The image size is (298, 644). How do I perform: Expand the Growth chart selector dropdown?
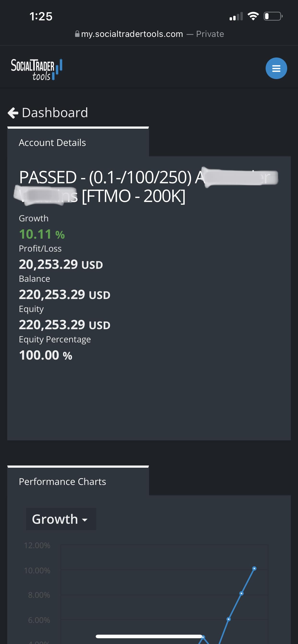[x=61, y=519]
